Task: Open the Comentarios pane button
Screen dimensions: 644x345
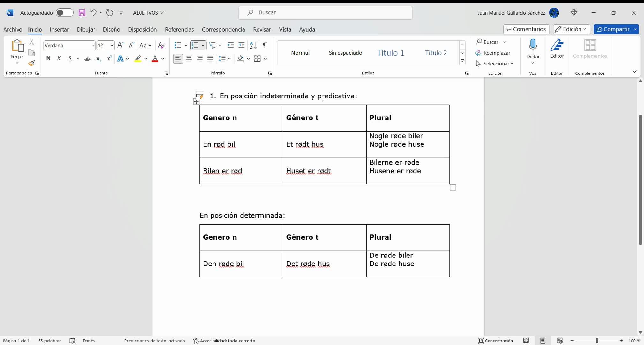Action: click(526, 29)
